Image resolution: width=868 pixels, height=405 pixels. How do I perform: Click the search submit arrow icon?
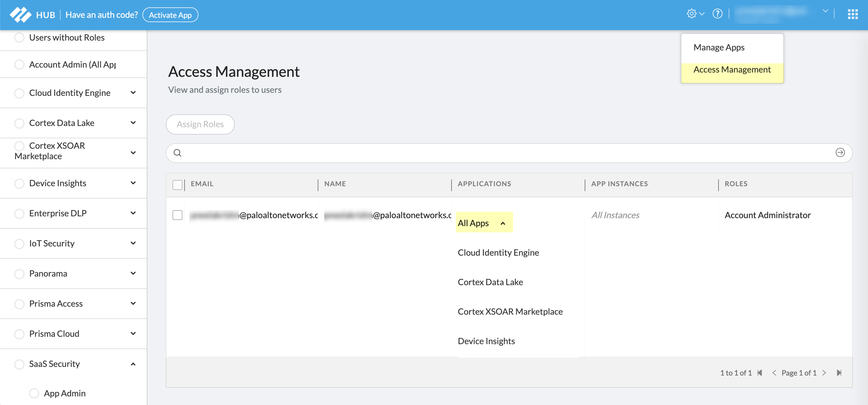click(840, 153)
